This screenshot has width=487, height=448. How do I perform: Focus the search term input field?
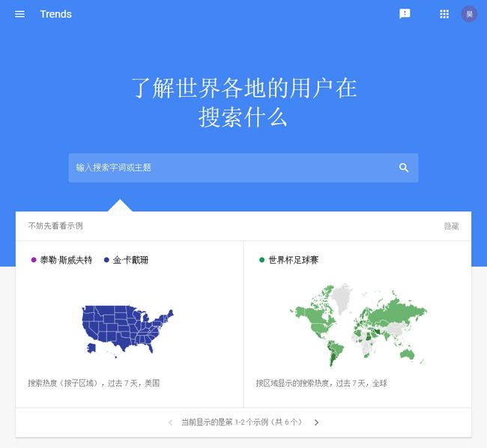click(x=243, y=168)
